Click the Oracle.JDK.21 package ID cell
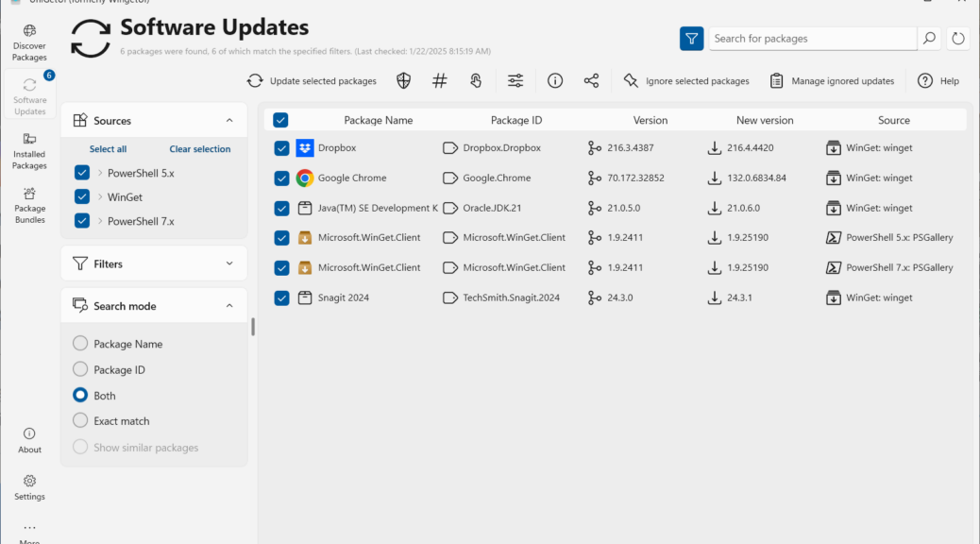This screenshot has height=544, width=980. click(x=492, y=208)
